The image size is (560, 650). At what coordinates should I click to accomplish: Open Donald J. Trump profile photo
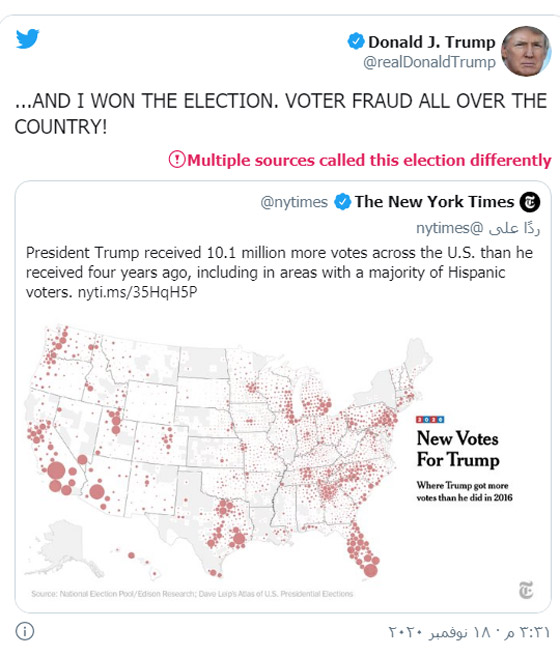pos(526,51)
